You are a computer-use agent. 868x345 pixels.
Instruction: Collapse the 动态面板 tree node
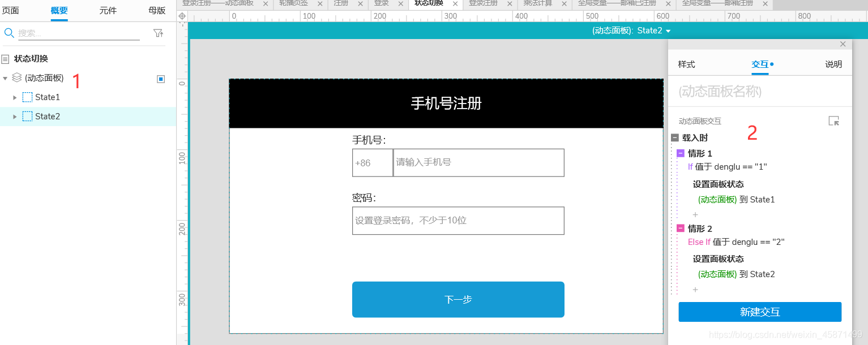click(5, 79)
